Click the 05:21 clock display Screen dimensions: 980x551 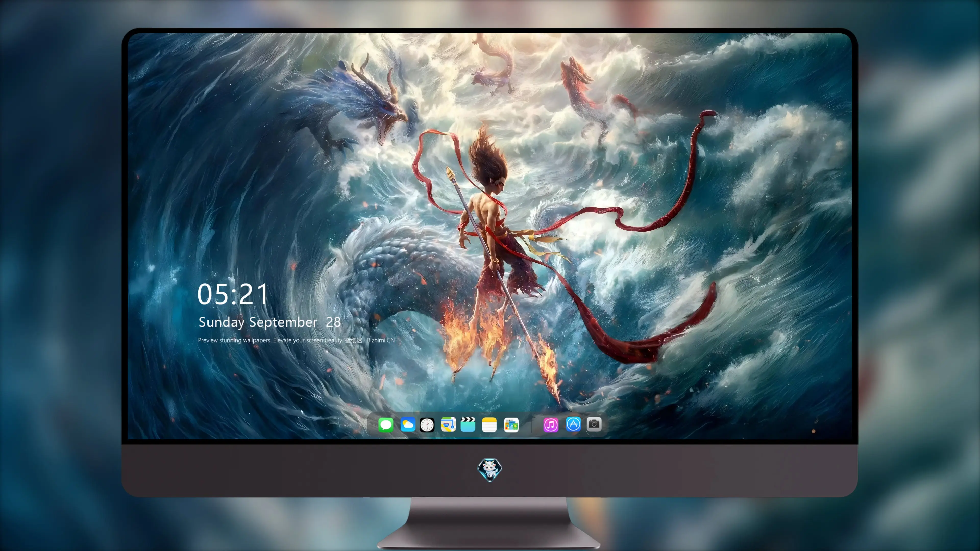[232, 294]
